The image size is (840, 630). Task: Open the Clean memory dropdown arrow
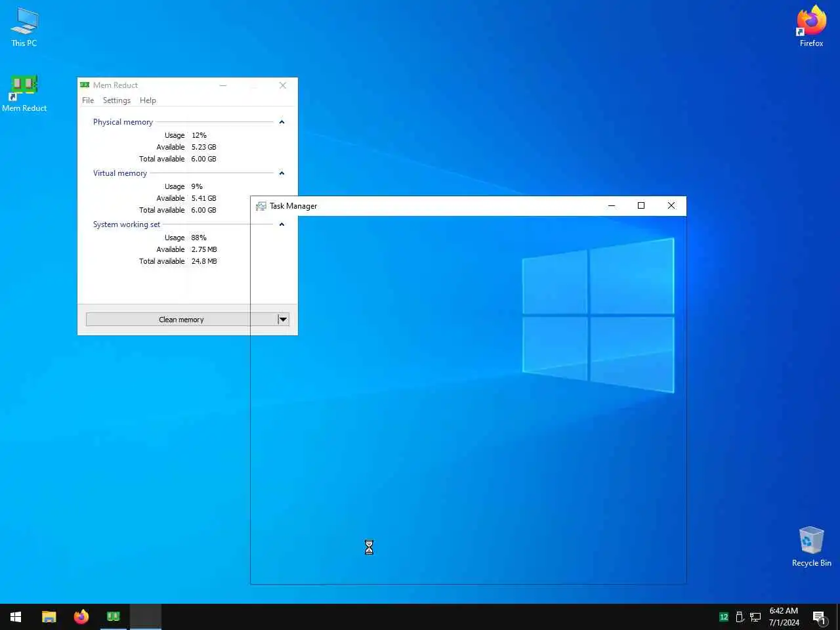[283, 320]
